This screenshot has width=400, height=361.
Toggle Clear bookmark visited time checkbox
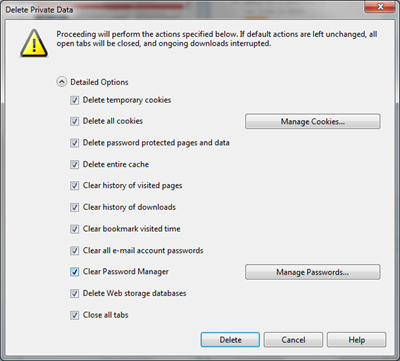click(74, 229)
